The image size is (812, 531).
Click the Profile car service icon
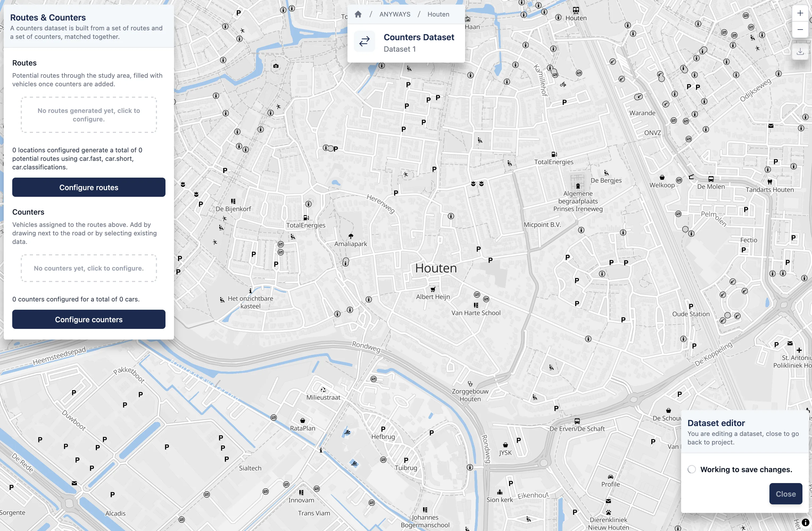pyautogui.click(x=610, y=477)
